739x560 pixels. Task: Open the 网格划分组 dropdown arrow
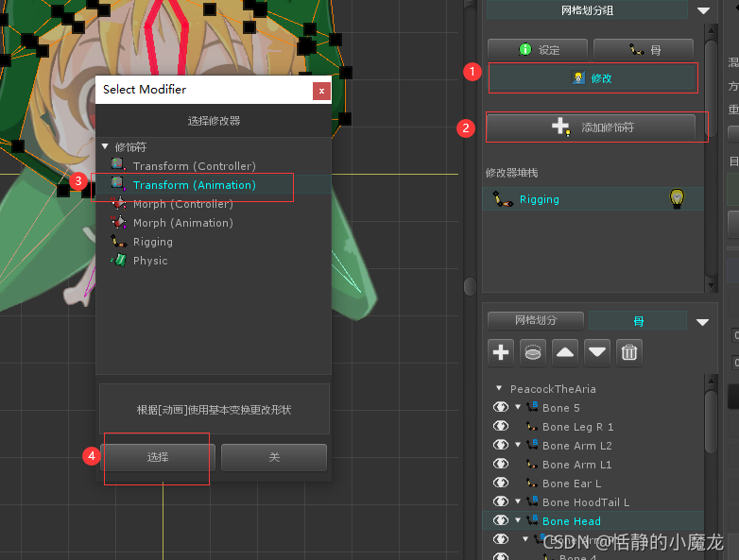tap(703, 10)
